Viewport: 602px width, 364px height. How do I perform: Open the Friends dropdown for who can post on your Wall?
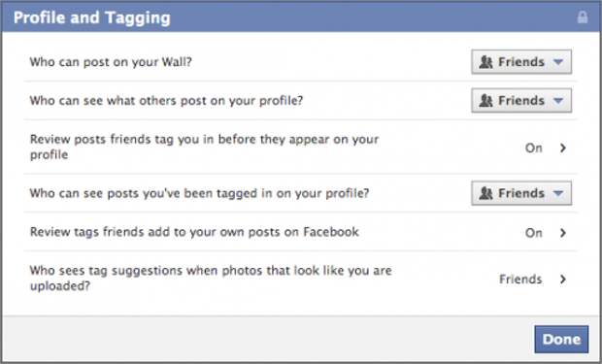521,62
